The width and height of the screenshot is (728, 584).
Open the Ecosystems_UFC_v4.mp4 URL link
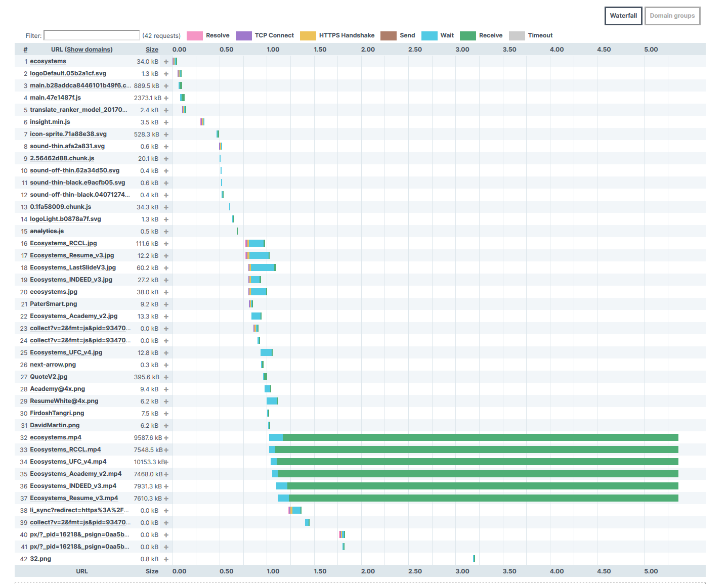coord(68,462)
